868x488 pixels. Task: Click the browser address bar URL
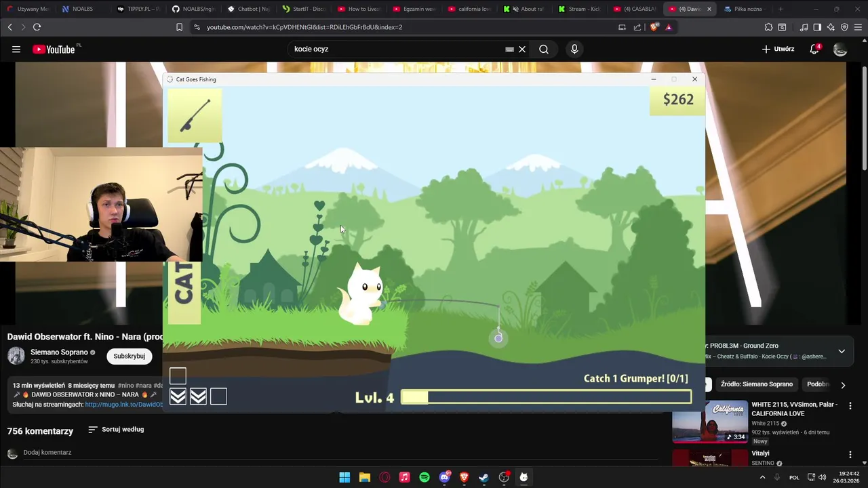[x=304, y=27]
